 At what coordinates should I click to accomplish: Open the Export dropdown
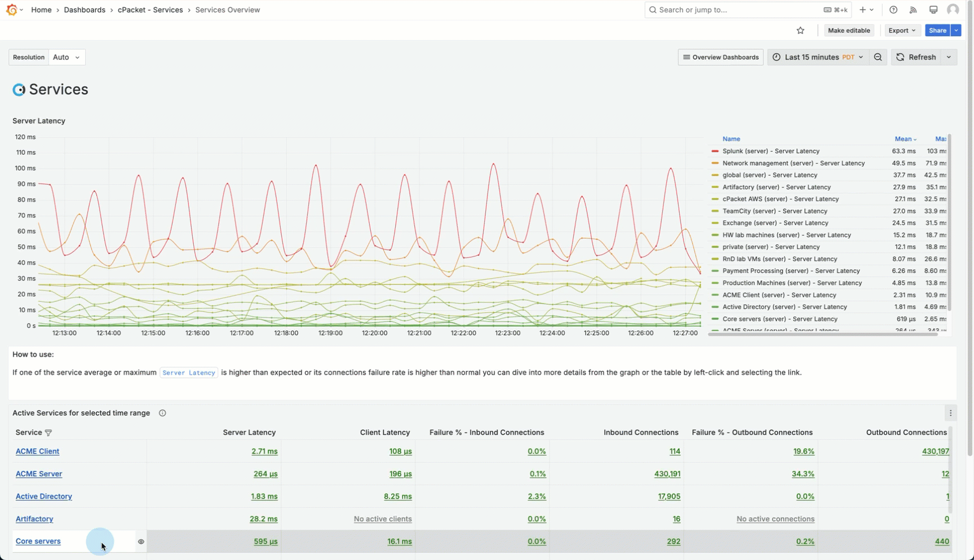coord(902,30)
